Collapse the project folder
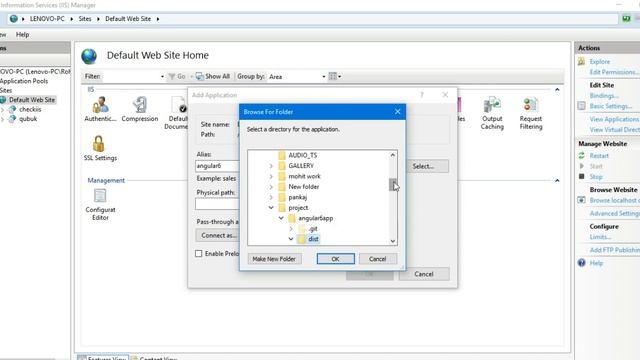 [271, 208]
